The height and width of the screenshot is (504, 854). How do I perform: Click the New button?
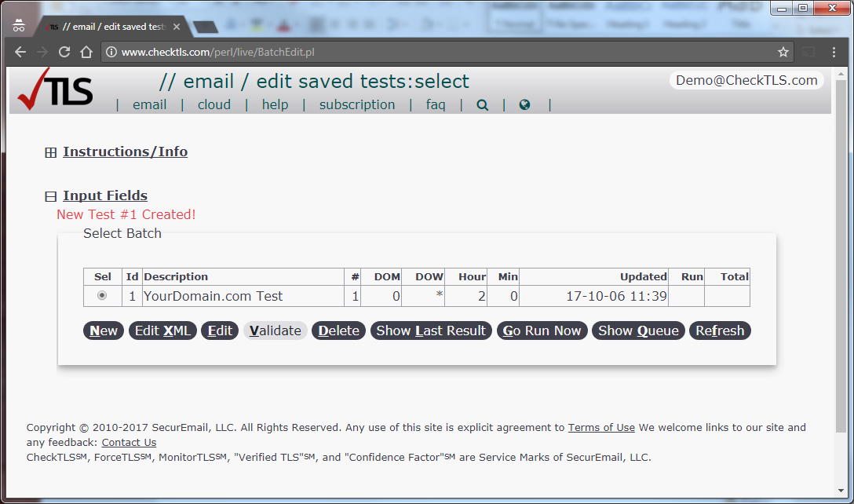click(x=104, y=331)
